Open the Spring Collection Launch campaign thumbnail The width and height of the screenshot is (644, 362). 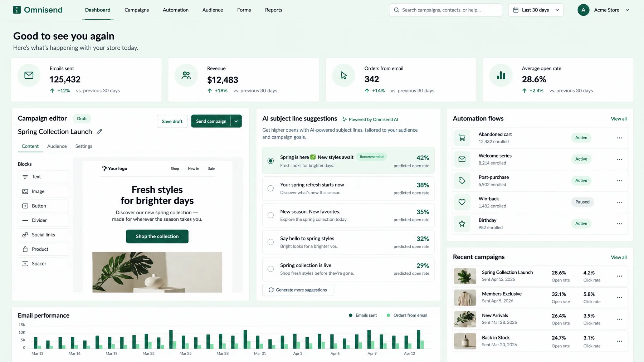(465, 276)
